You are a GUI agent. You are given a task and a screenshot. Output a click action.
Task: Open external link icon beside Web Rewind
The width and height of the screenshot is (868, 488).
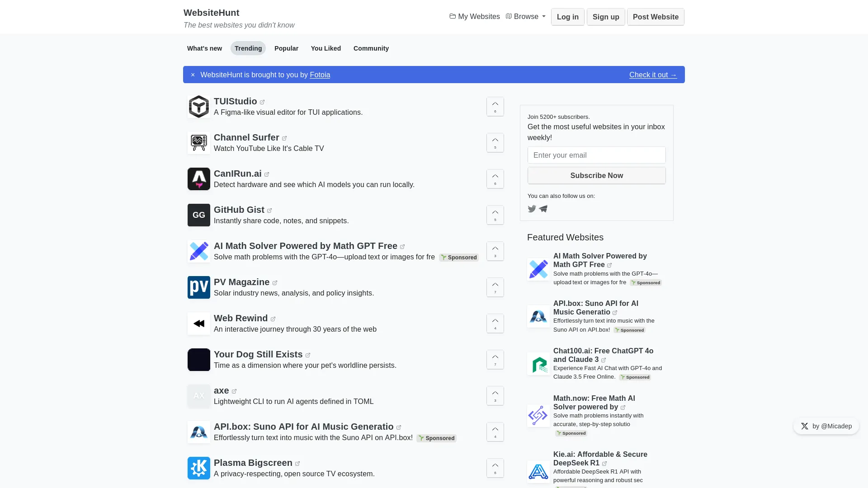[x=273, y=319]
